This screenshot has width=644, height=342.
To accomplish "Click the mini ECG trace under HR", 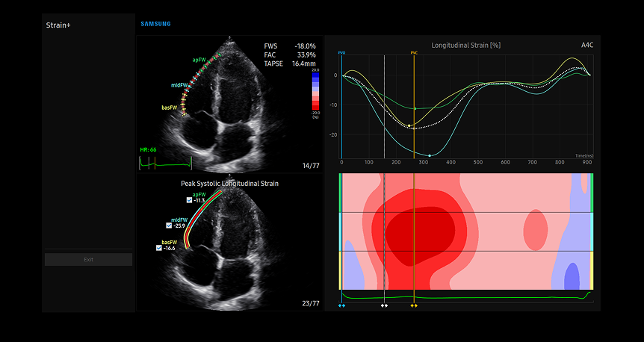I will click(166, 164).
